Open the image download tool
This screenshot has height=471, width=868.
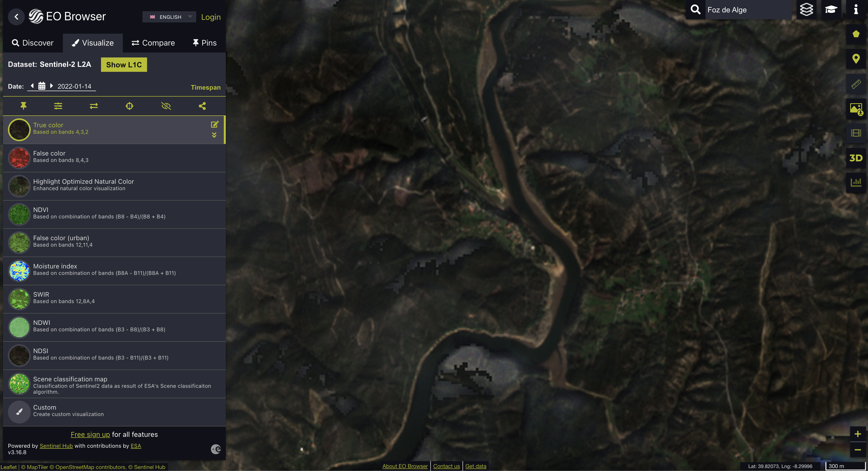pos(856,109)
